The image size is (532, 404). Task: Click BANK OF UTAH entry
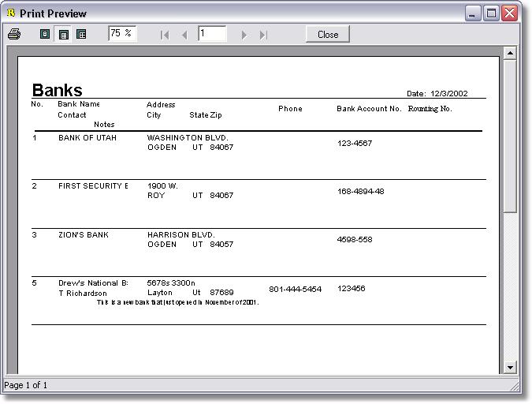click(x=87, y=137)
